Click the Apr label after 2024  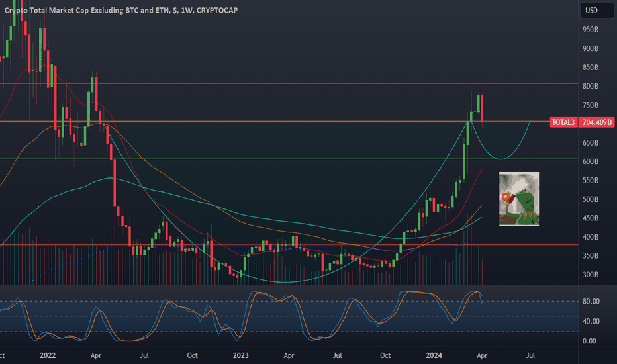[x=482, y=355]
